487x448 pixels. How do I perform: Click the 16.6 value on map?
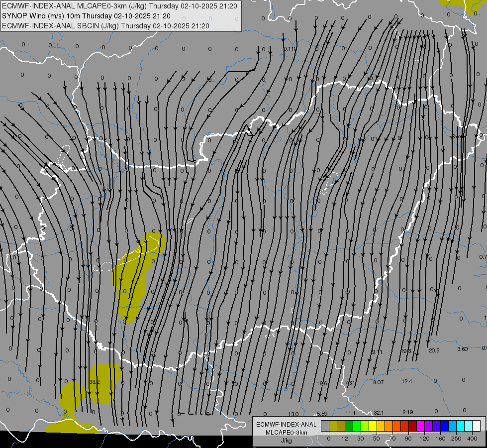pyautogui.click(x=322, y=383)
